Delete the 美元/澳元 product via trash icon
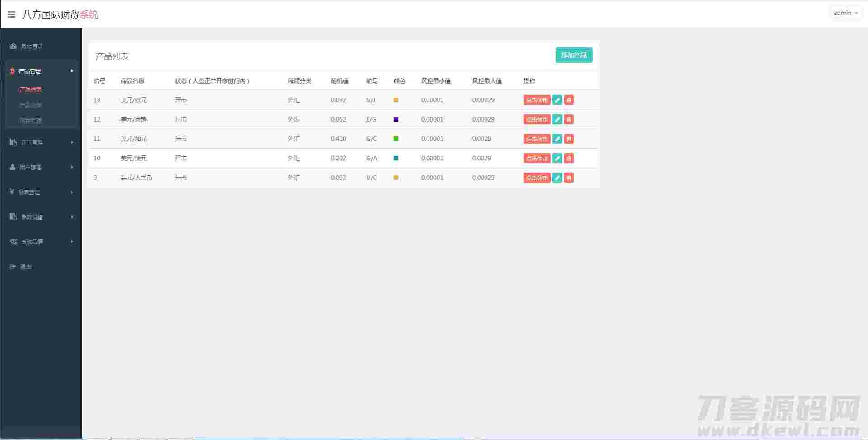Image resolution: width=868 pixels, height=440 pixels. (x=569, y=158)
